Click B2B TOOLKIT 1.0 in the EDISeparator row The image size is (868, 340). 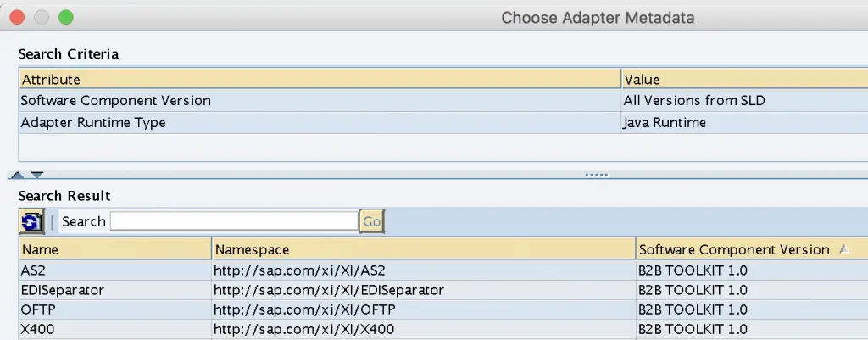(x=693, y=290)
